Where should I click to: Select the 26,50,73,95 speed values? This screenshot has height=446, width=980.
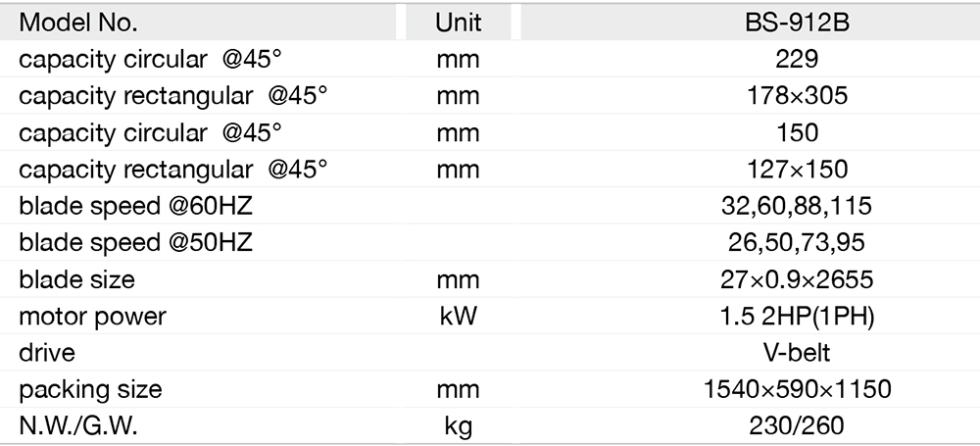coord(797,243)
